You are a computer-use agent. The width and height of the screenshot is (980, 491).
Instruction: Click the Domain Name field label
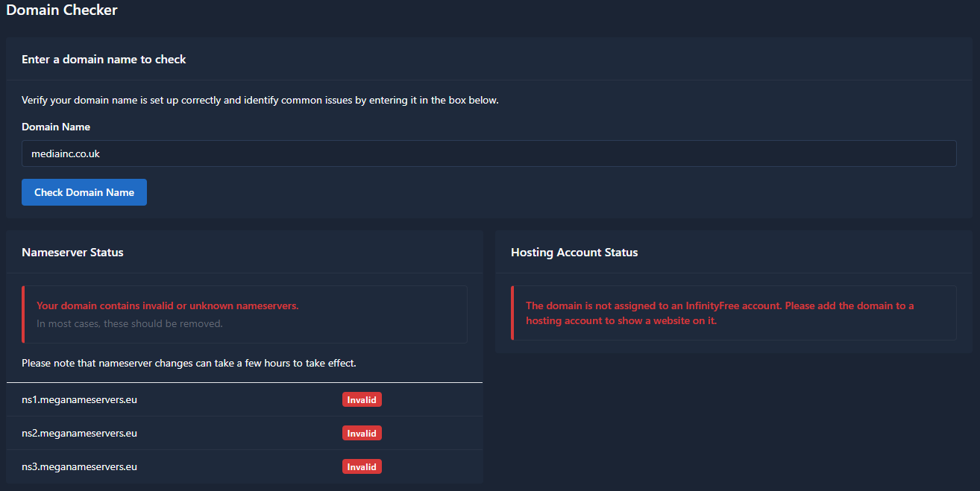[x=56, y=127]
